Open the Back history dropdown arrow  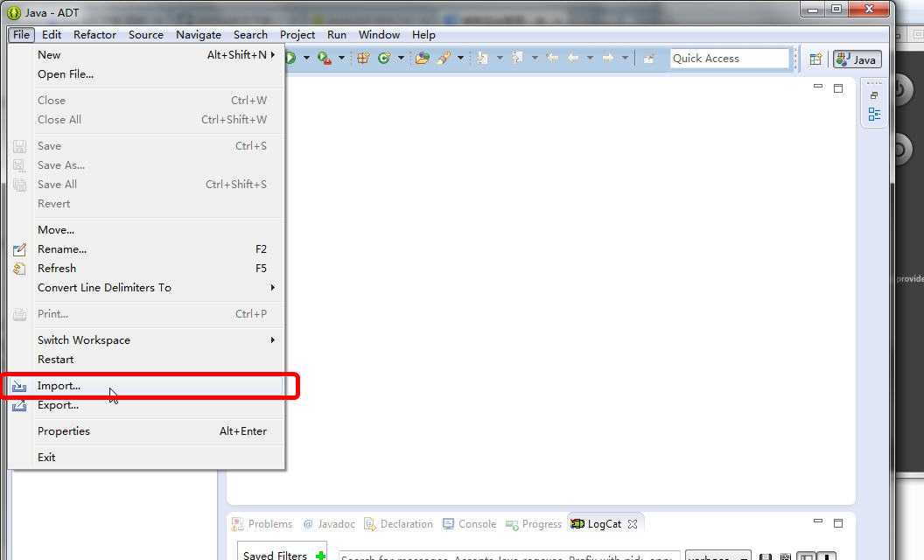[589, 58]
